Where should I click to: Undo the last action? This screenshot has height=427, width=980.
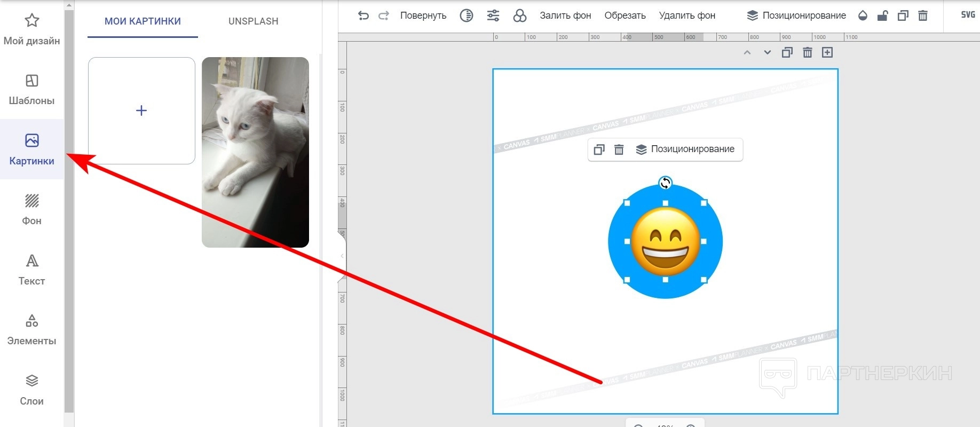pos(363,15)
